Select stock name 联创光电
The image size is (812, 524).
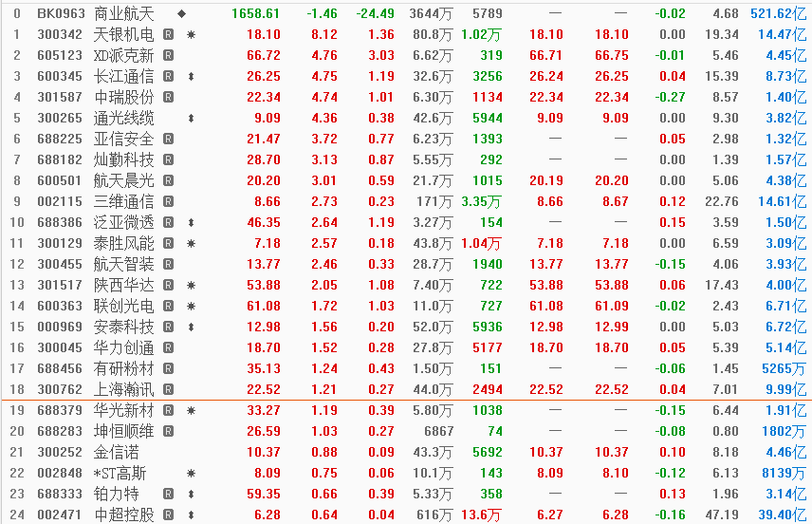tap(123, 306)
